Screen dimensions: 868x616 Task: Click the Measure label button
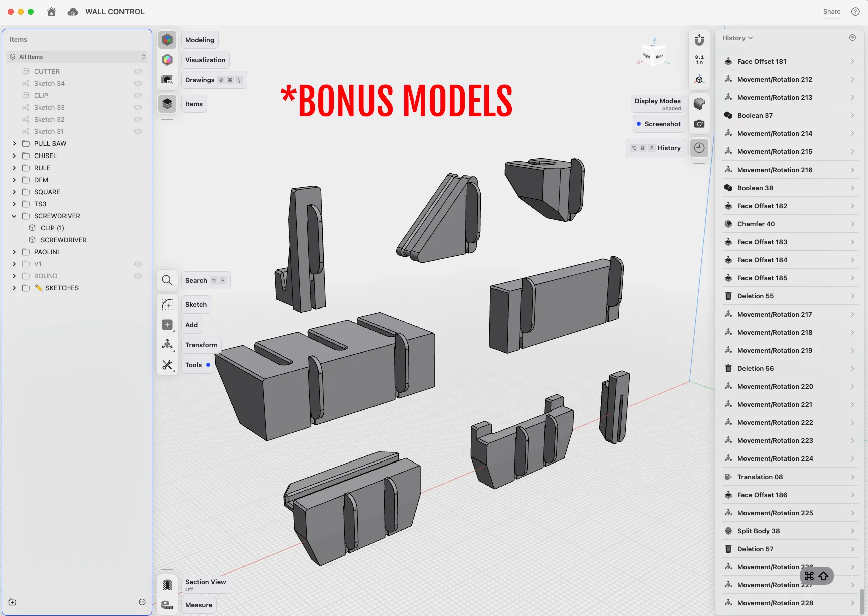[x=199, y=605]
